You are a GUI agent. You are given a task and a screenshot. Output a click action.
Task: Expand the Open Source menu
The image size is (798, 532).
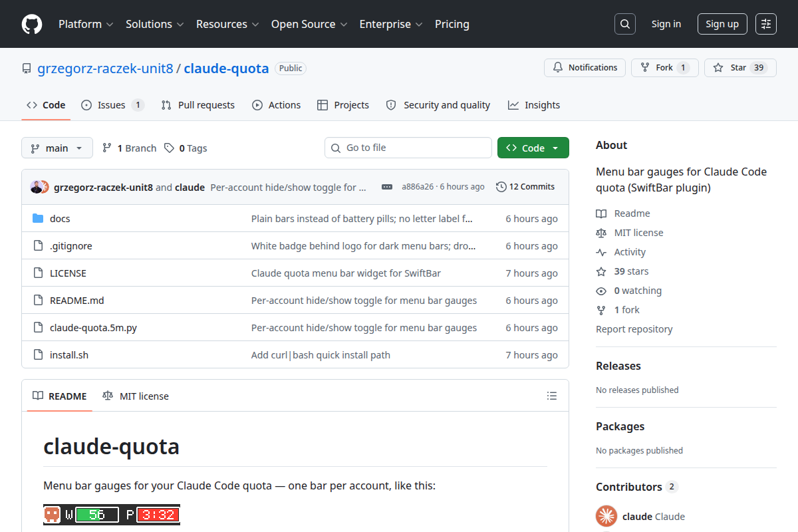tap(309, 24)
